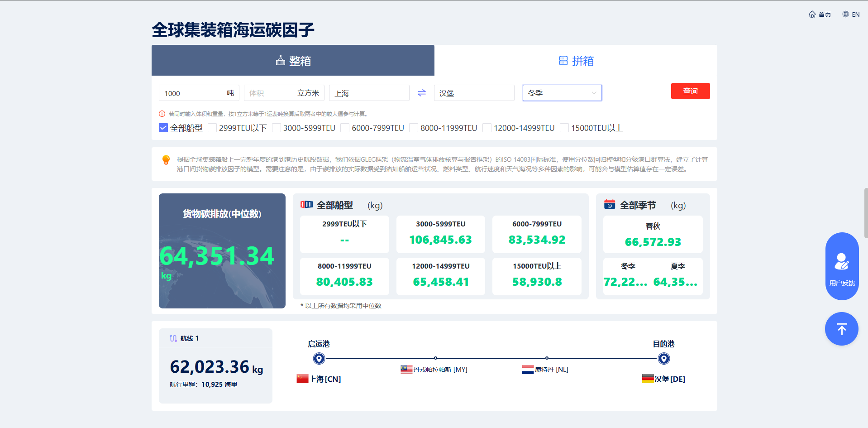Click the 上海 [CN] port label
868x428 pixels.
pyautogui.click(x=325, y=379)
